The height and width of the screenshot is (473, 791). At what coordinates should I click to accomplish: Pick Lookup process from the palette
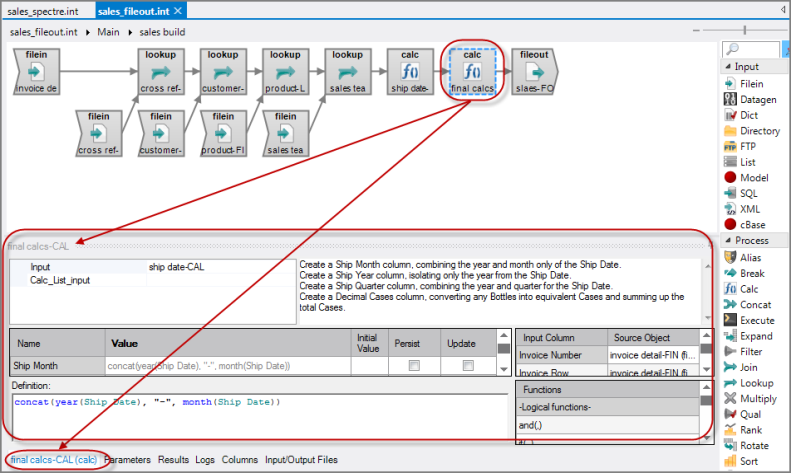[x=749, y=383]
